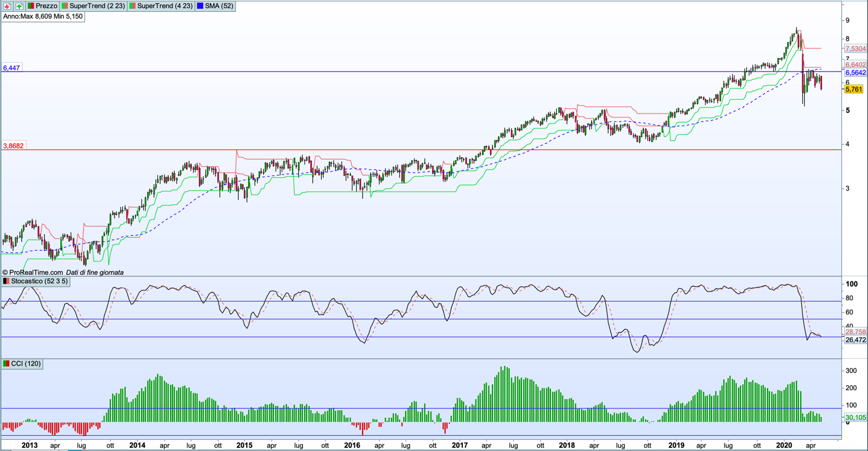This screenshot has width=868, height=451.
Task: Click the 2014 year label on time axis
Action: click(x=137, y=445)
